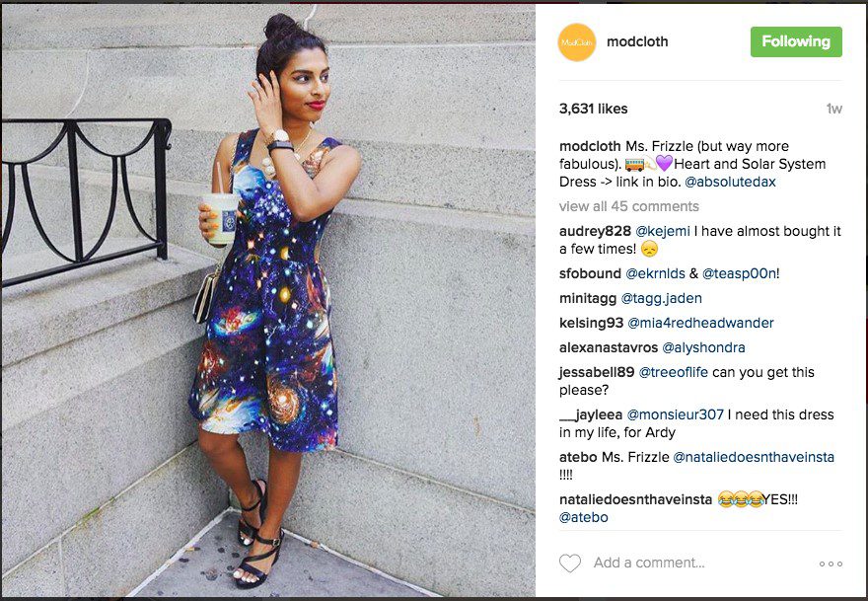Screen dimensions: 868x601
Task: Open the @atebo mention in last comment
Action: tap(584, 517)
